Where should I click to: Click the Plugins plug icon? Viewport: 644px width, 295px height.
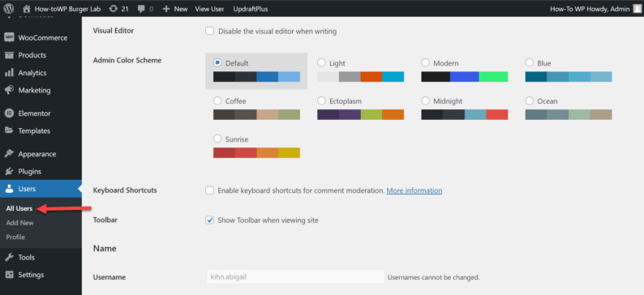coord(9,172)
